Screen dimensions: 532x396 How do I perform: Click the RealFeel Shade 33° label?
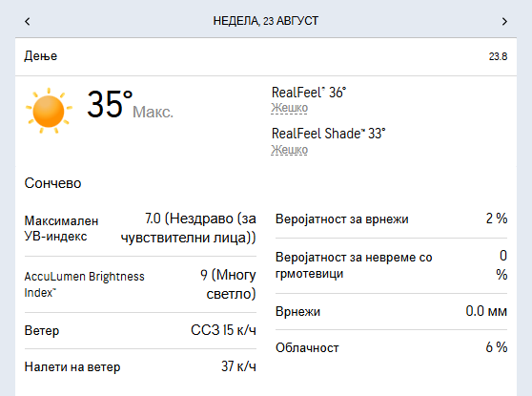pyautogui.click(x=328, y=134)
